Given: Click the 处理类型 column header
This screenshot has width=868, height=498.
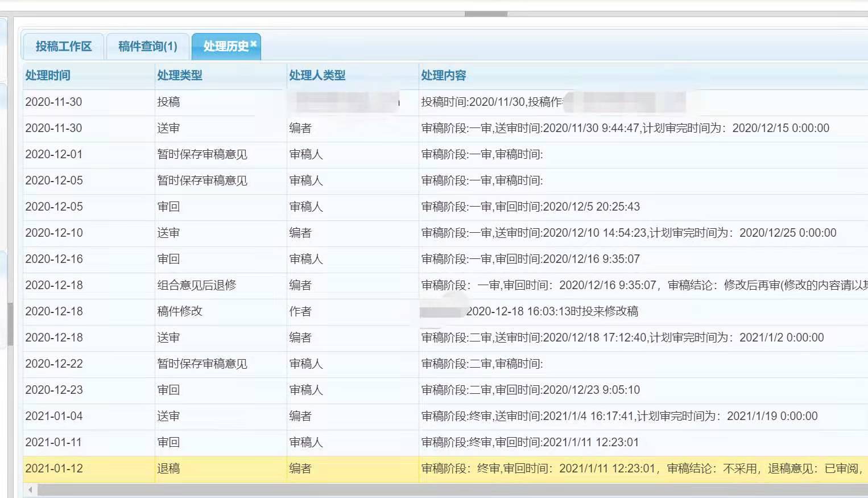Looking at the screenshot, I should pyautogui.click(x=180, y=75).
